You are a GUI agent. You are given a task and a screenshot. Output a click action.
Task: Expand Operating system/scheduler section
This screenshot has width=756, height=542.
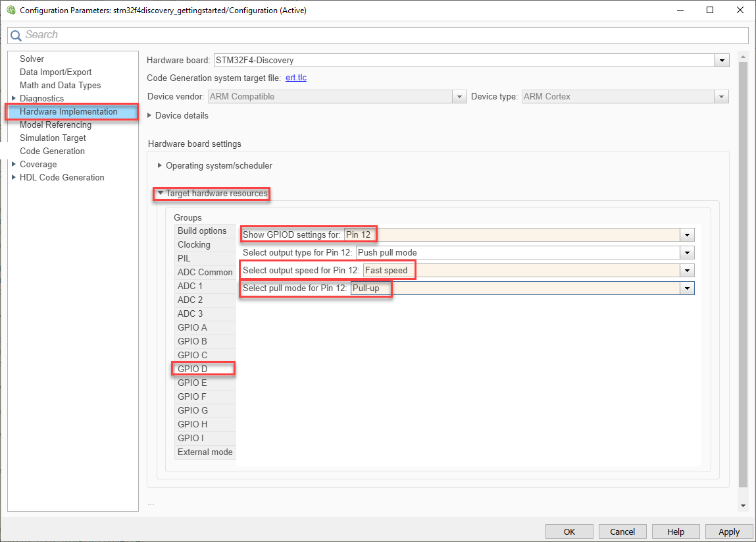pyautogui.click(x=160, y=166)
